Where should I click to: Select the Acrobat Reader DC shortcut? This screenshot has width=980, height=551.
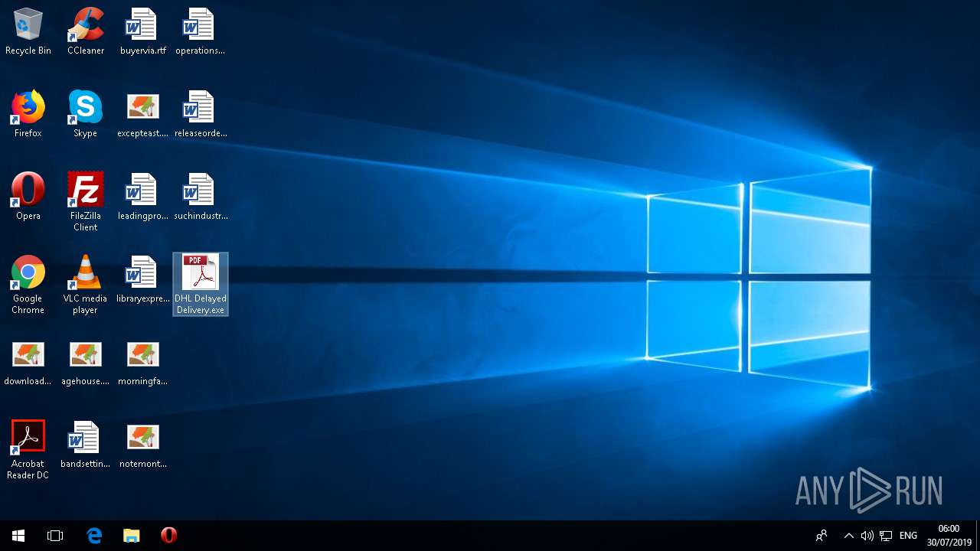[x=28, y=451]
